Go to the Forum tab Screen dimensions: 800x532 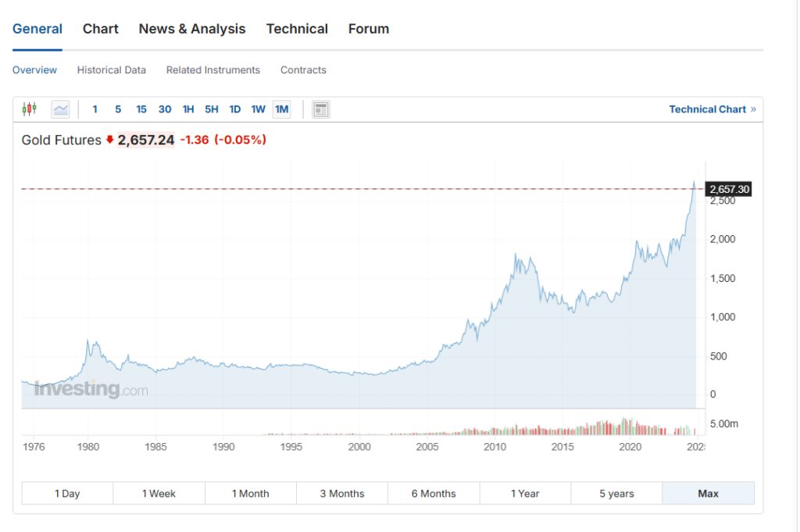369,29
